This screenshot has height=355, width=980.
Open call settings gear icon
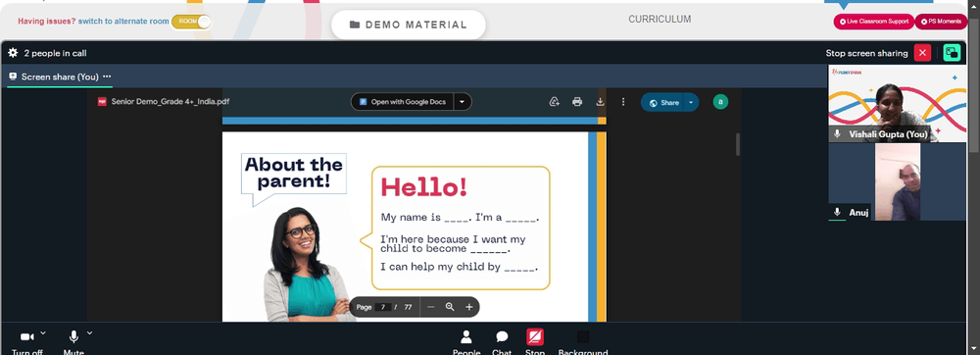13,53
